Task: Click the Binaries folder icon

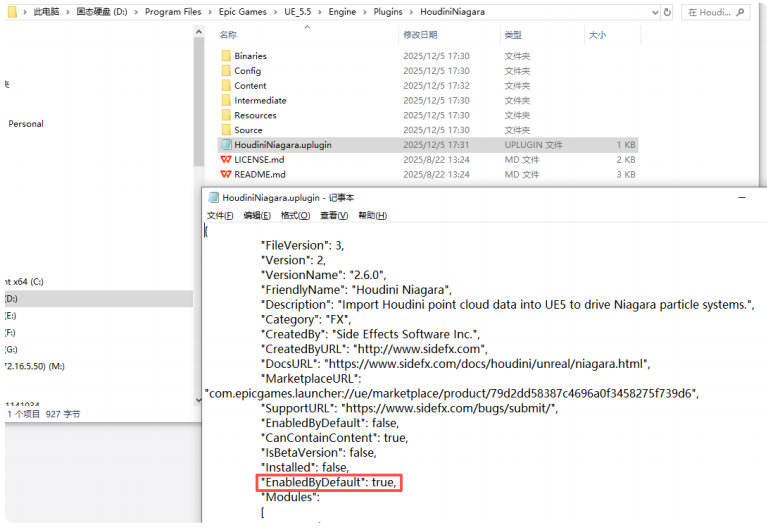Action: (x=226, y=56)
